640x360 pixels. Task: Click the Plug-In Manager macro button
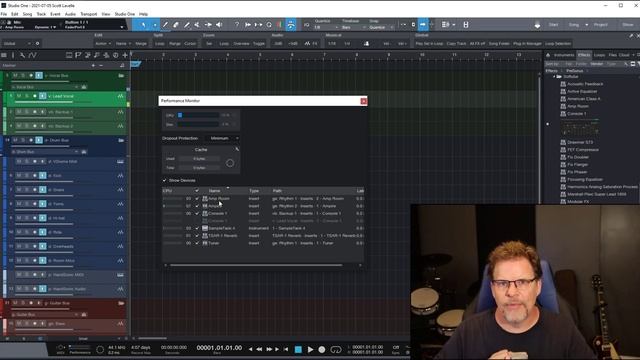[527, 43]
